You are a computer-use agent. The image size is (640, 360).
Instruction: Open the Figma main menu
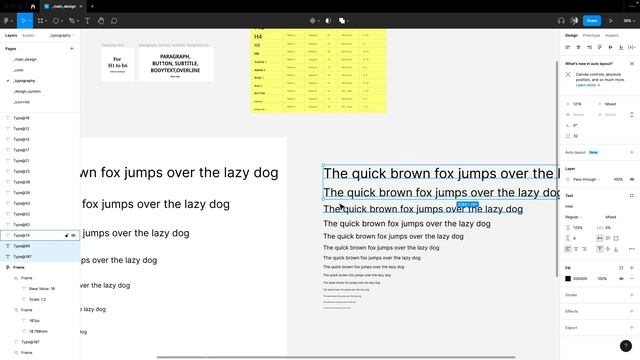point(7,20)
